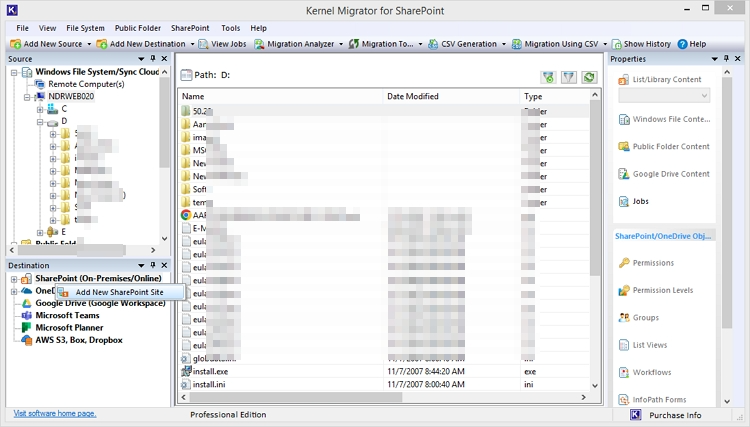Open the SharePoint menu
Screen dimensions: 750x427
tap(190, 28)
